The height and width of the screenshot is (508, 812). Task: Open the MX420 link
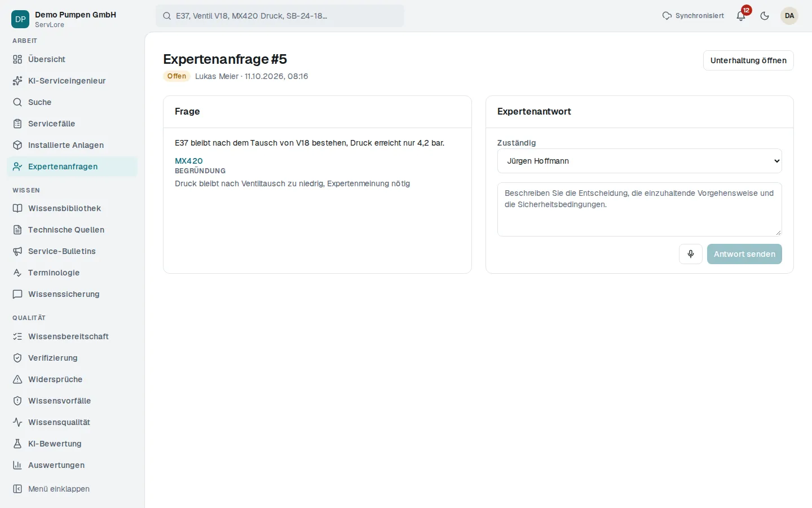point(189,161)
